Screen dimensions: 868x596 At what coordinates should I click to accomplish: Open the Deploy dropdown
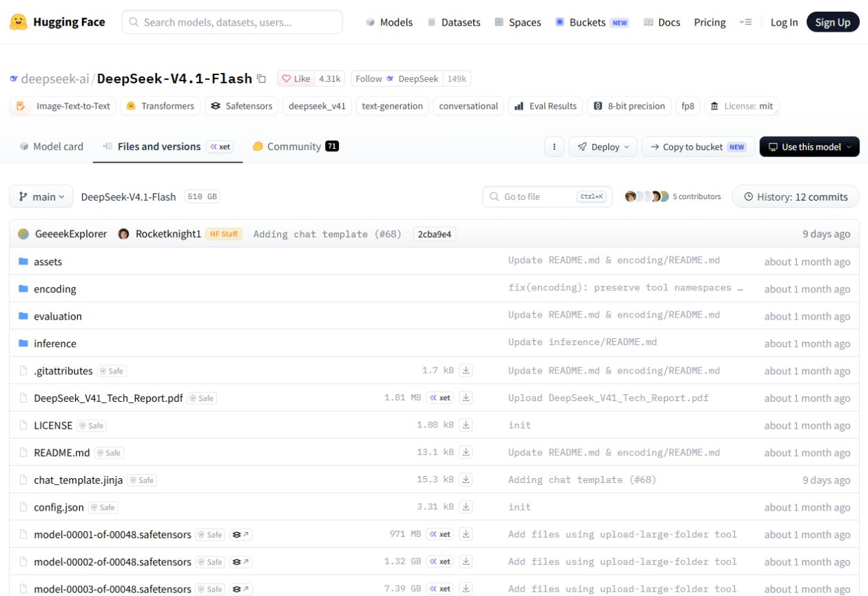603,147
